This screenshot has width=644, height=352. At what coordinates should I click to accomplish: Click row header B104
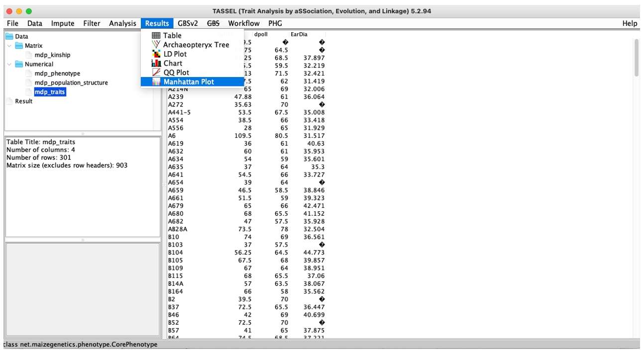pos(175,253)
